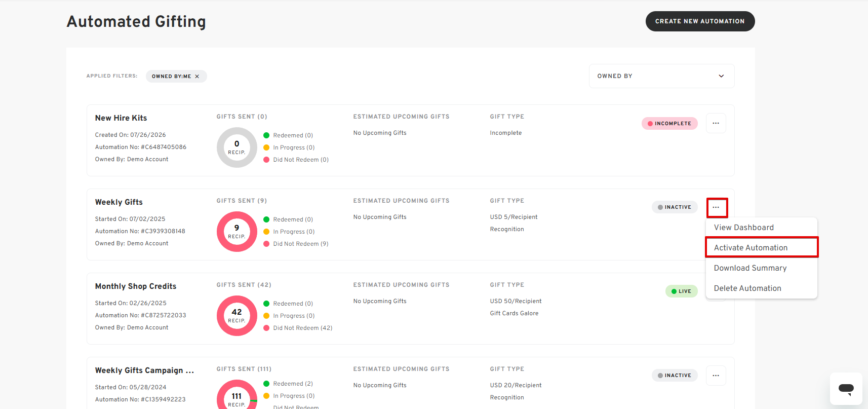The width and height of the screenshot is (868, 409).
Task: Toggle the Weekly Gifts three-dot options menu
Action: [x=716, y=207]
